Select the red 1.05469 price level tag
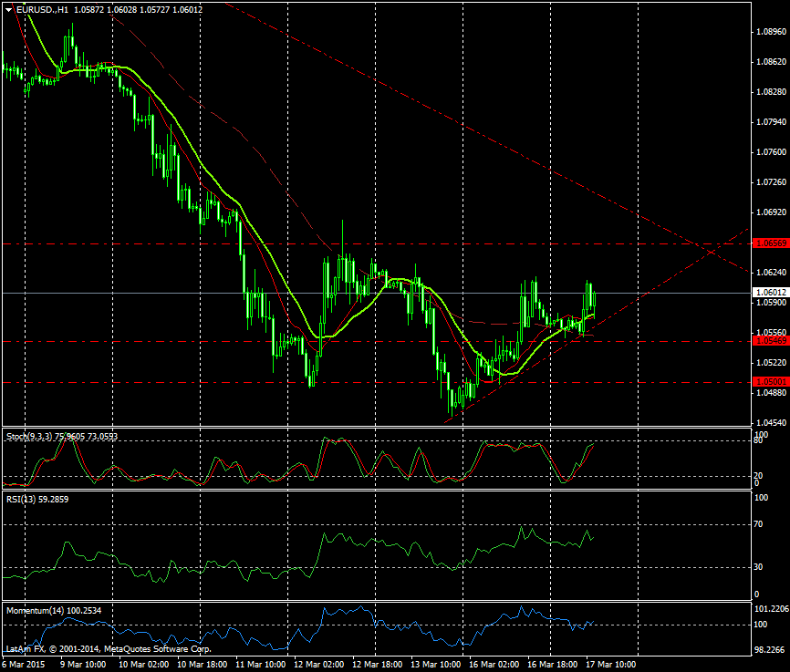This screenshot has height=672, width=790. point(770,341)
